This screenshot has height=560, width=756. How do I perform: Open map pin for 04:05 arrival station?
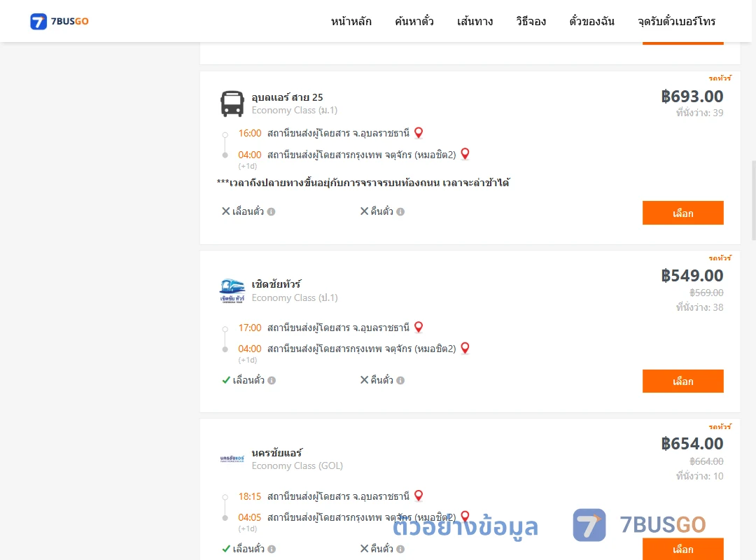465,516
